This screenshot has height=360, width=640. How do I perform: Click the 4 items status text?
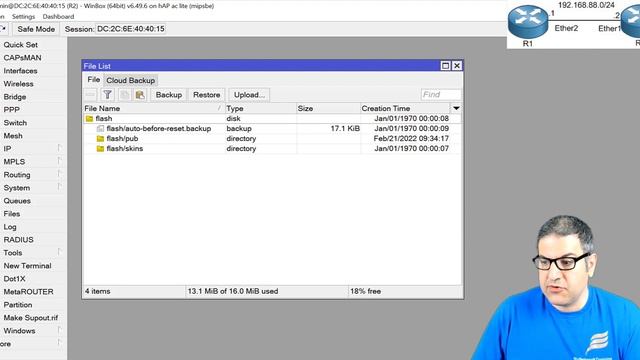(98, 291)
